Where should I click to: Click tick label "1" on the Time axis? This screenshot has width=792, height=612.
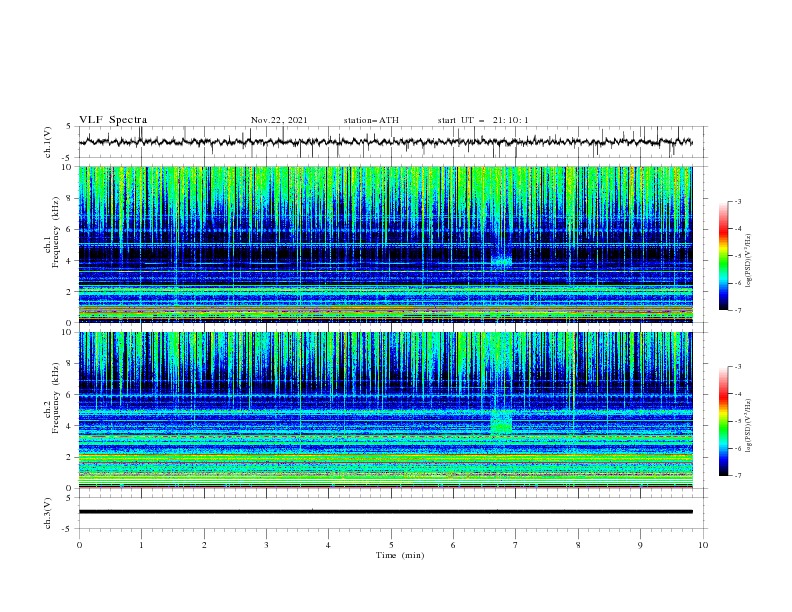point(141,545)
